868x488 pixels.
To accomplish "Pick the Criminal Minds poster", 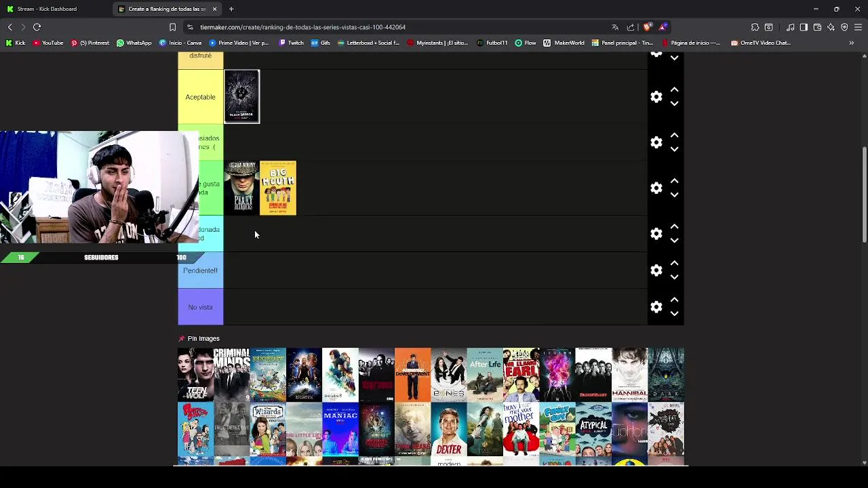I will pos(231,375).
